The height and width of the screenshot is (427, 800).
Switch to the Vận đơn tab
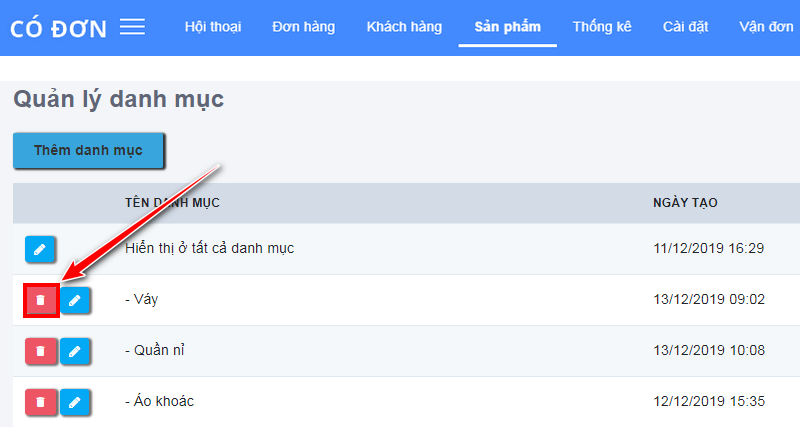(x=766, y=27)
